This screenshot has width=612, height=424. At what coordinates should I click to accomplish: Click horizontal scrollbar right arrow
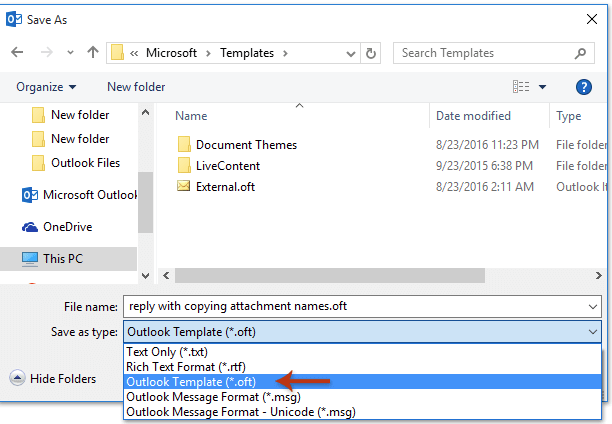coord(598,276)
